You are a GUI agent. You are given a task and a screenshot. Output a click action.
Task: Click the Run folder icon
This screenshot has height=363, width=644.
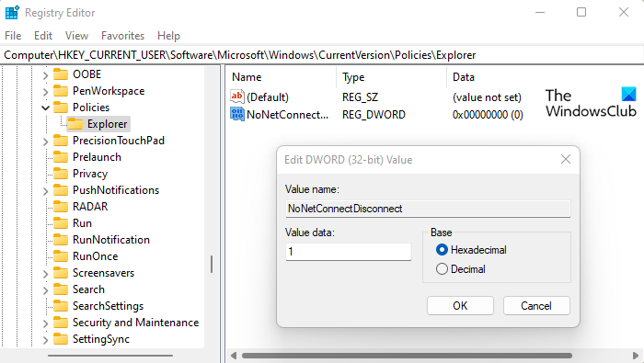click(61, 223)
